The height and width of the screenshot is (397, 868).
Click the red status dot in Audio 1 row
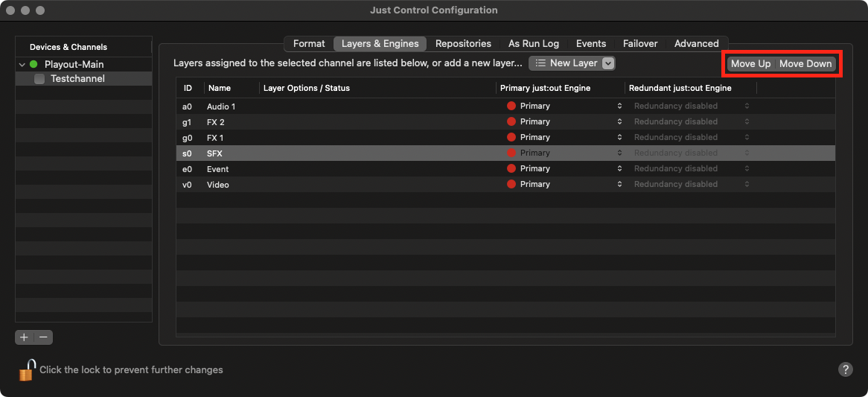point(511,106)
